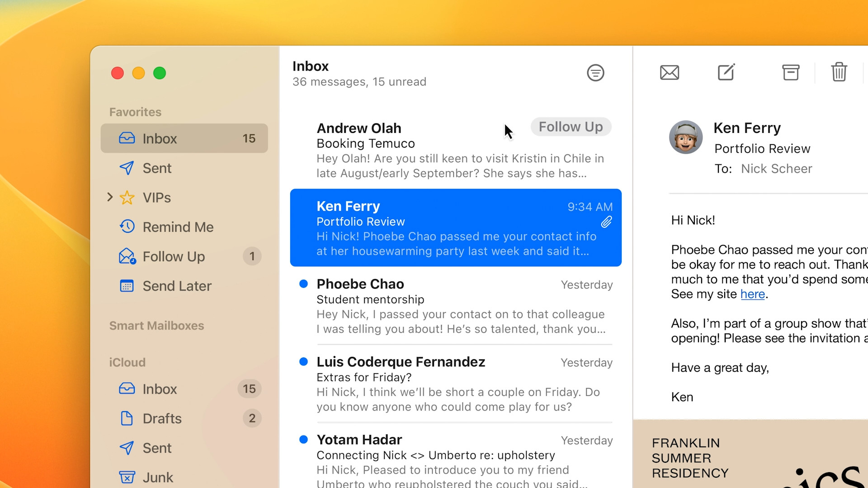The height and width of the screenshot is (488, 868).
Task: Collapse the iCloud section
Action: 127,362
